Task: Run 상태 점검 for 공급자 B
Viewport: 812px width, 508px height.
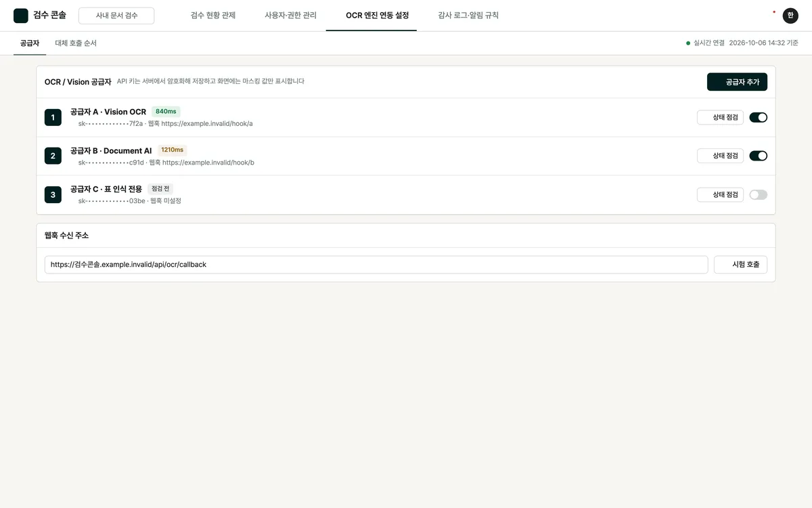Action: (x=720, y=156)
